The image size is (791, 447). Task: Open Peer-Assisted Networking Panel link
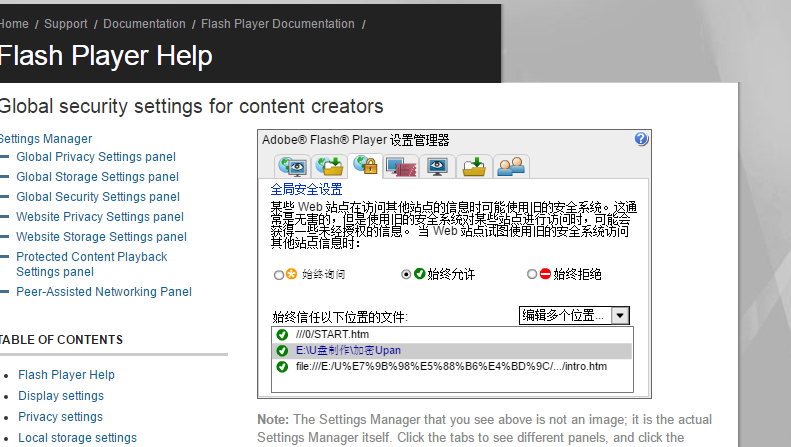point(104,292)
